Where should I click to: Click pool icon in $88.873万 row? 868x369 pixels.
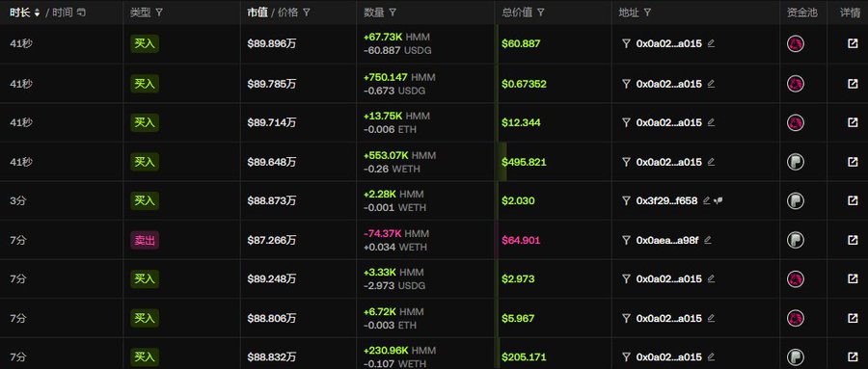pyautogui.click(x=796, y=200)
